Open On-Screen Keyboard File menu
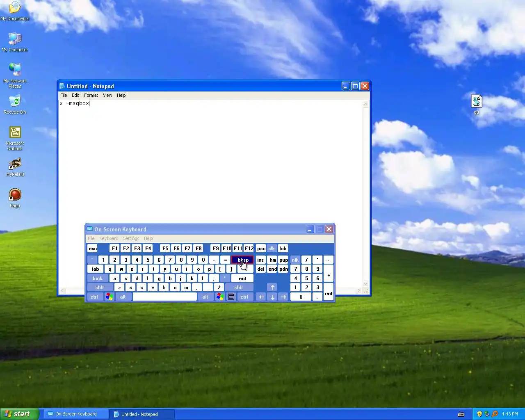This screenshot has width=525, height=420. [x=91, y=238]
